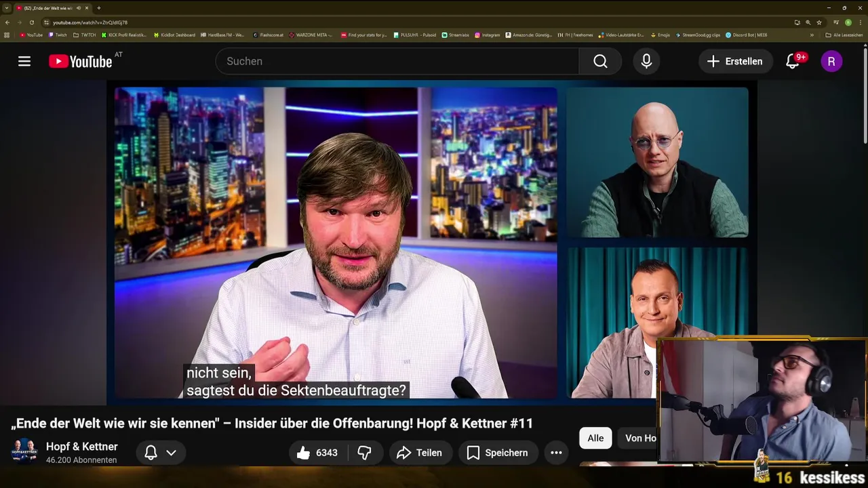Click the page vertical scrollbar
Viewport: 868px width, 488px height.
865,95
